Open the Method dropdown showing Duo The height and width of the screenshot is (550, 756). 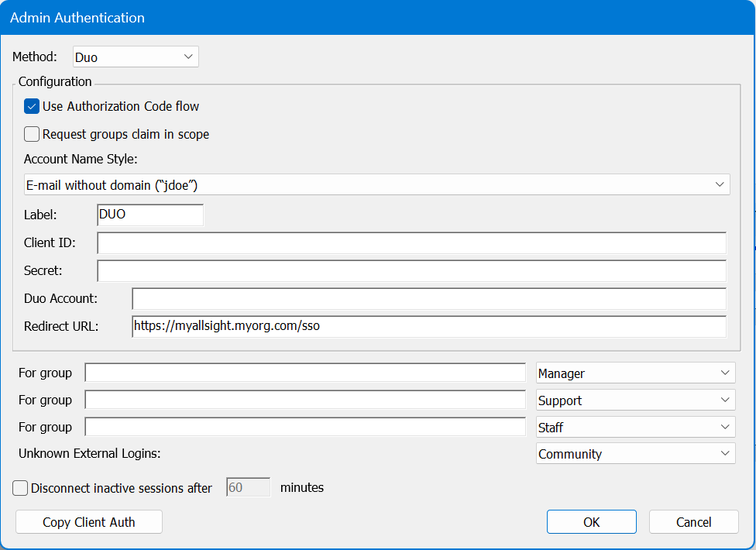[136, 57]
